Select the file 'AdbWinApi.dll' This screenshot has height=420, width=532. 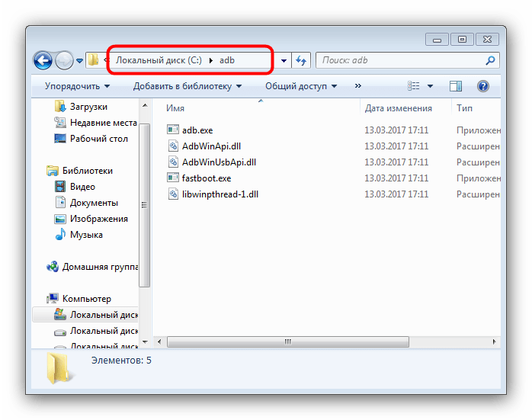point(211,146)
